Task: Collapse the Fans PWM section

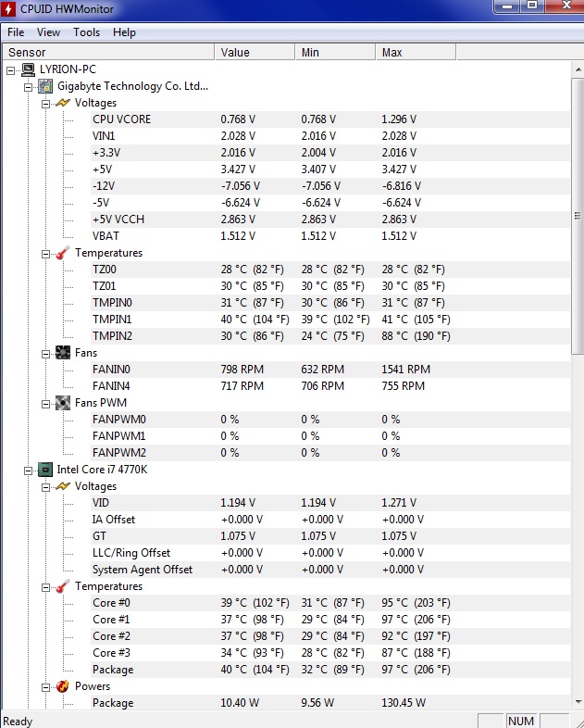Action: click(x=45, y=405)
